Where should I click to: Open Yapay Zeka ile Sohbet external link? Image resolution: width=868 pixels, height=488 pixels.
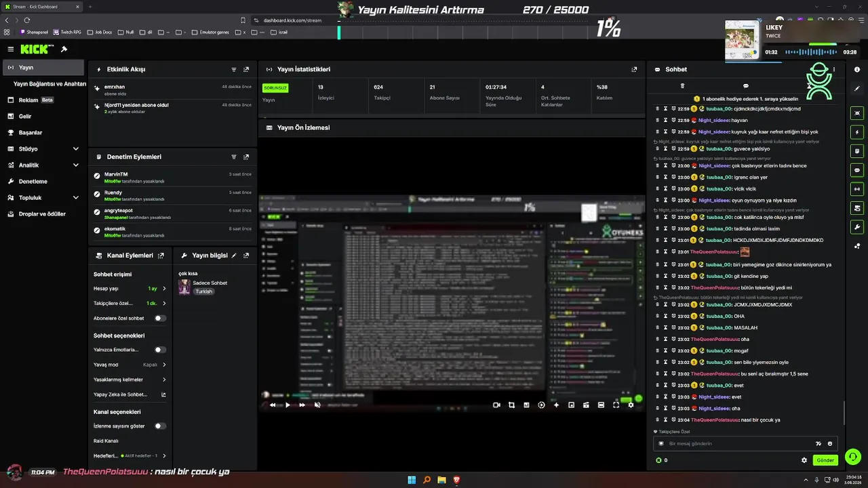tap(163, 394)
